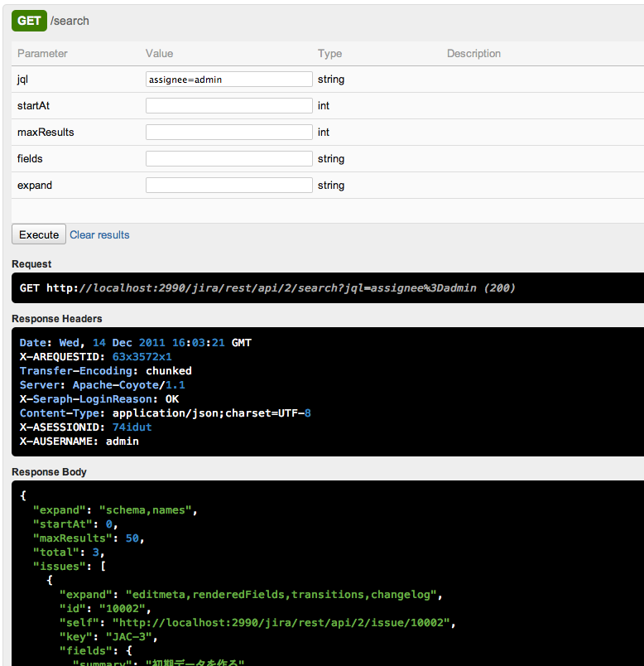Click the expand parameter input box
This screenshot has height=666, width=644.
(x=228, y=186)
